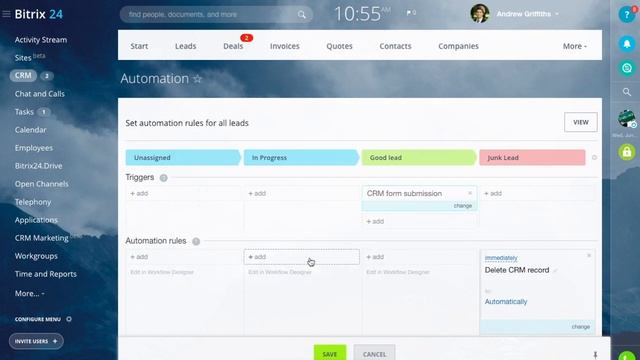
Task: Open CRM Marketing in sidebar
Action: click(x=42, y=238)
